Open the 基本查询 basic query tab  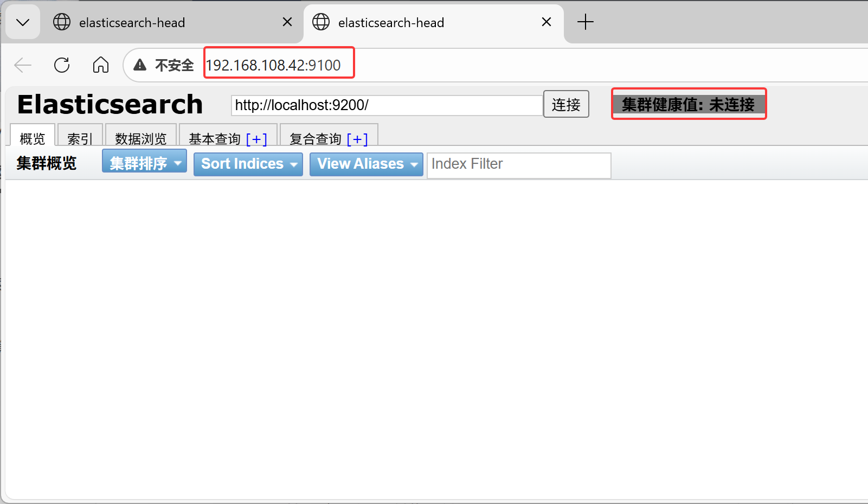click(x=215, y=139)
